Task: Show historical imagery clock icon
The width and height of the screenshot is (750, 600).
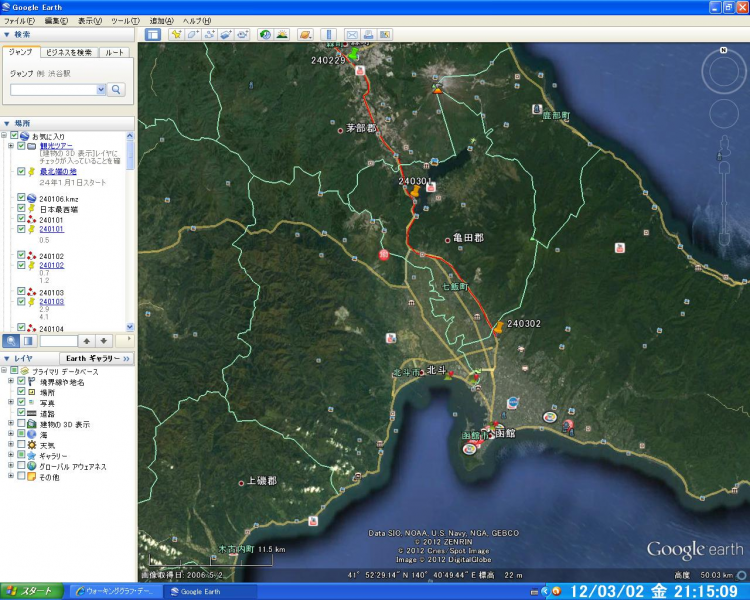Action: point(265,34)
